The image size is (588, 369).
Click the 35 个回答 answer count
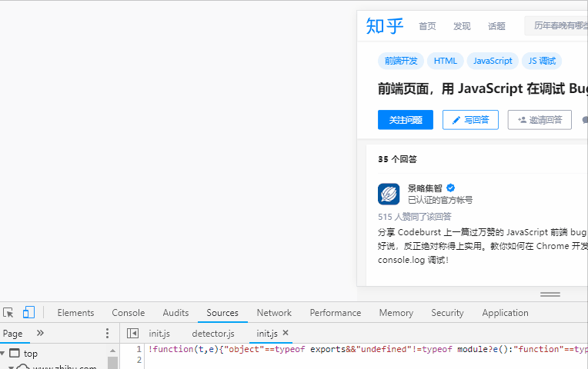pos(397,159)
